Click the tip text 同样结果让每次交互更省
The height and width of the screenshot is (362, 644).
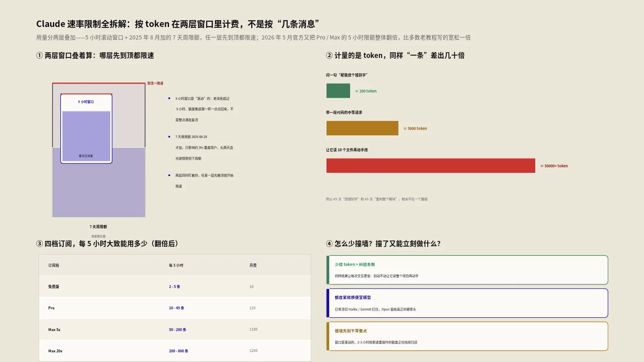point(376,276)
